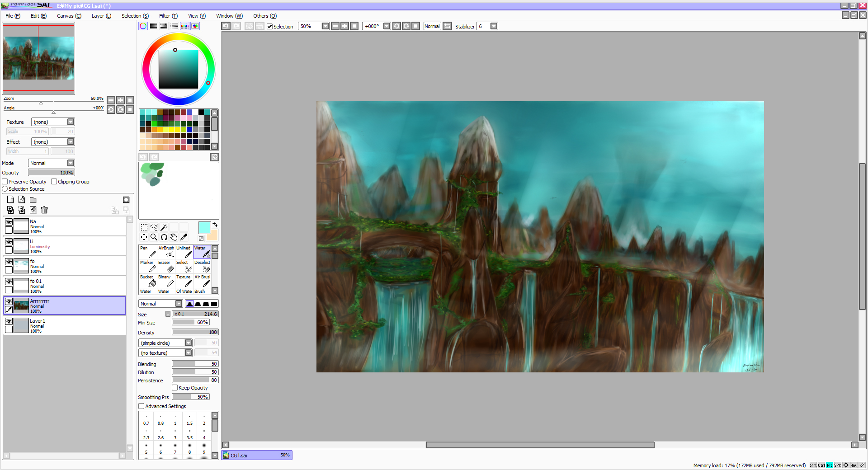
Task: Select the Eraser brush tool
Action: click(x=166, y=266)
